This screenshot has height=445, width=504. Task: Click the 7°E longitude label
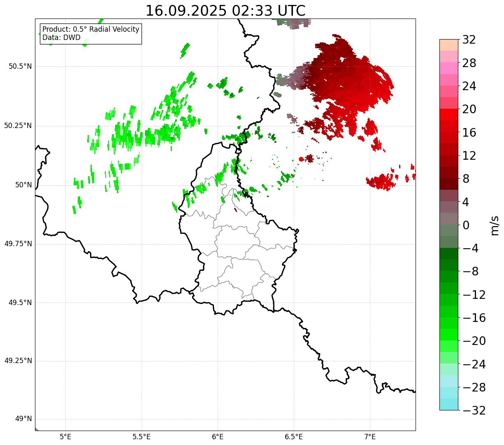pyautogui.click(x=370, y=437)
